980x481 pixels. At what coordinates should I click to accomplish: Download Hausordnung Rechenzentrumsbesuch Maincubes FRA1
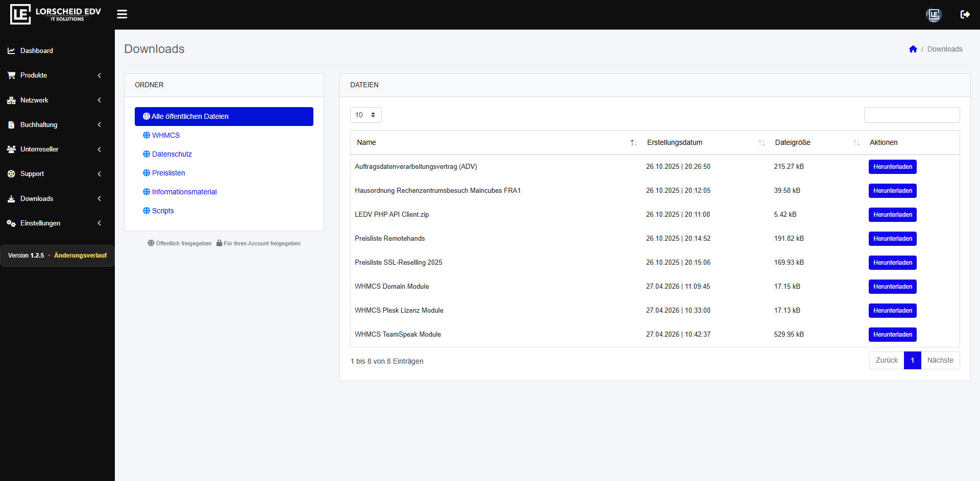[x=892, y=191]
